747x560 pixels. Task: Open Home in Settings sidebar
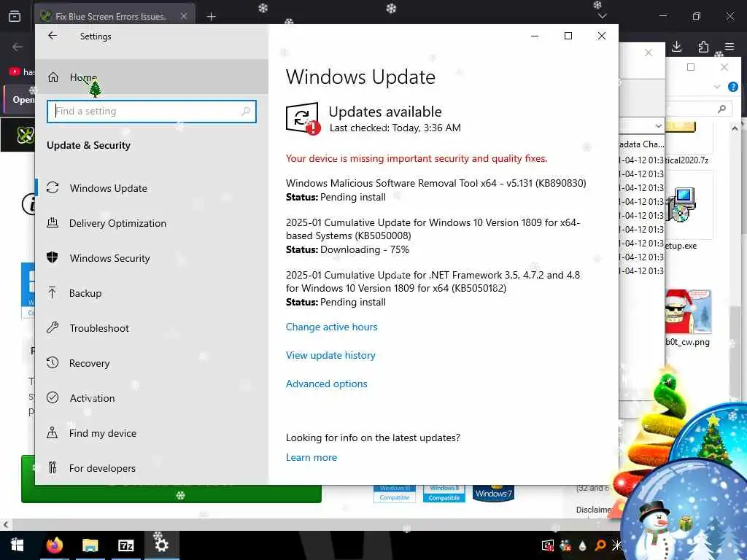(x=152, y=77)
